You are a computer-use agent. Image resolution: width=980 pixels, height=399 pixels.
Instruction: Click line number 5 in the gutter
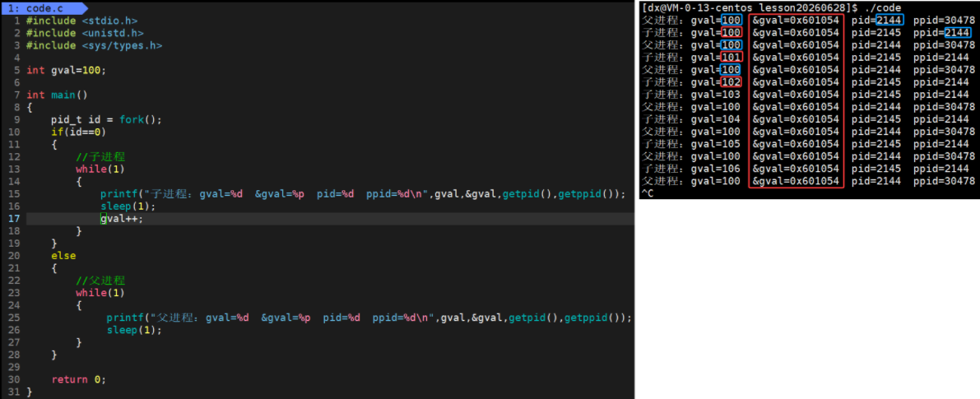(17, 70)
